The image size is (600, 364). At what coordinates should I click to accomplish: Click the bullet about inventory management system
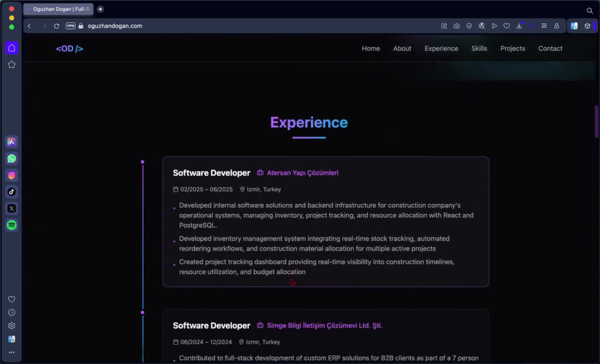click(314, 243)
